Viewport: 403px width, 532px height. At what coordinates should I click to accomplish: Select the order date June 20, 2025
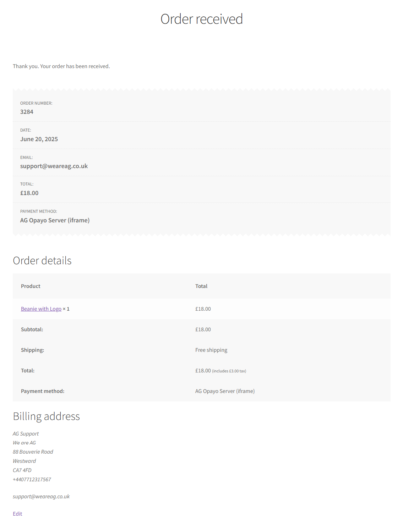pos(39,139)
